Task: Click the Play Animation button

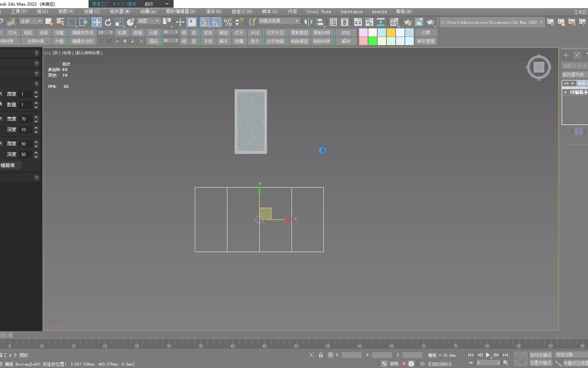Action: point(488,355)
